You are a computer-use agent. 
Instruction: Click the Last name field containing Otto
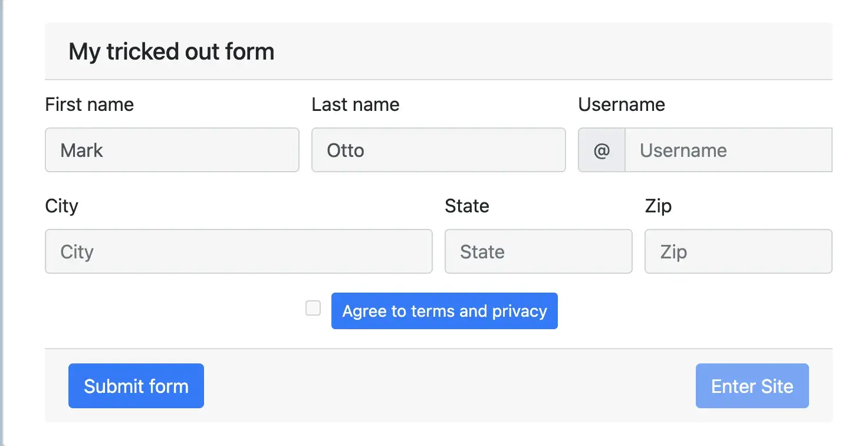(x=439, y=150)
